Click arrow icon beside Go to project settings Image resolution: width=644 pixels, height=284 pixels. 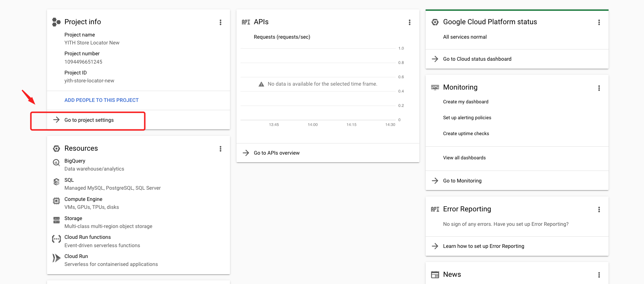coord(56,120)
